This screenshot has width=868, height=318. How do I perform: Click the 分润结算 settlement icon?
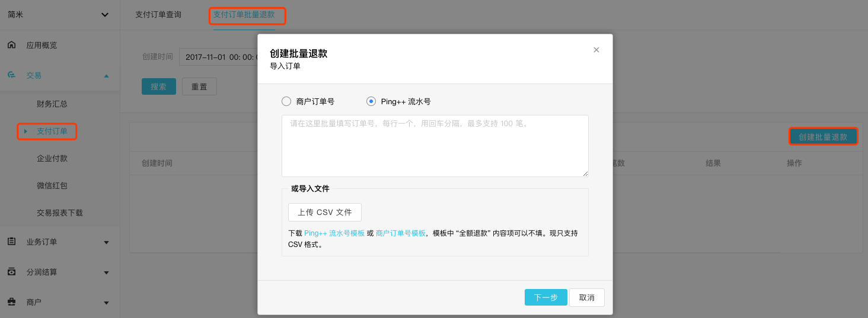[x=11, y=272]
